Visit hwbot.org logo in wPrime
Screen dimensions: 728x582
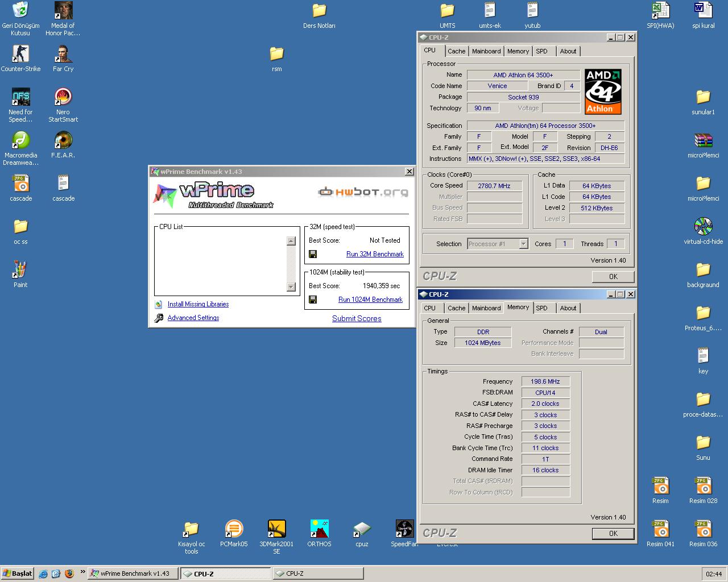point(363,192)
